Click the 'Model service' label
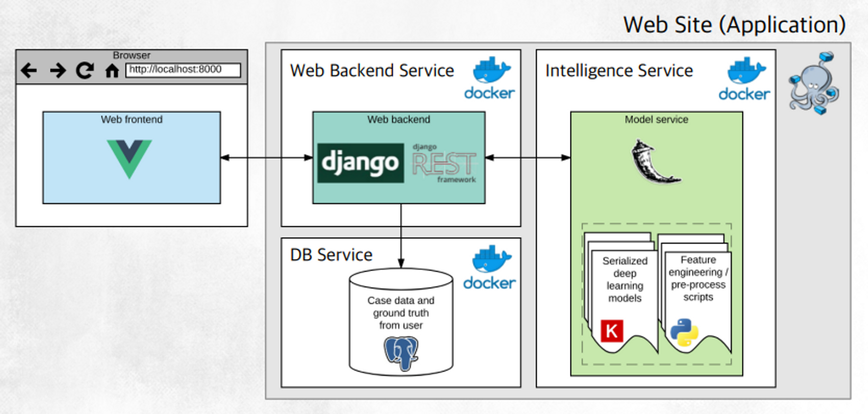This screenshot has width=868, height=414. click(x=656, y=119)
